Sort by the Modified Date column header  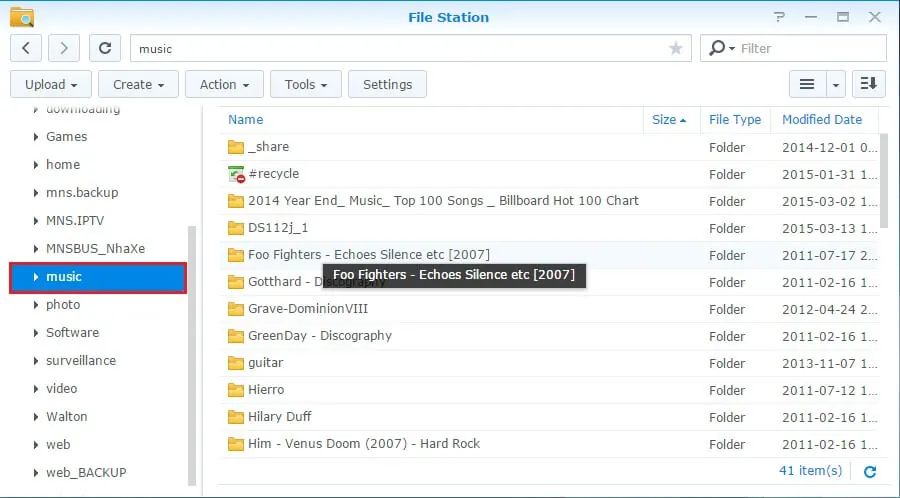point(822,119)
